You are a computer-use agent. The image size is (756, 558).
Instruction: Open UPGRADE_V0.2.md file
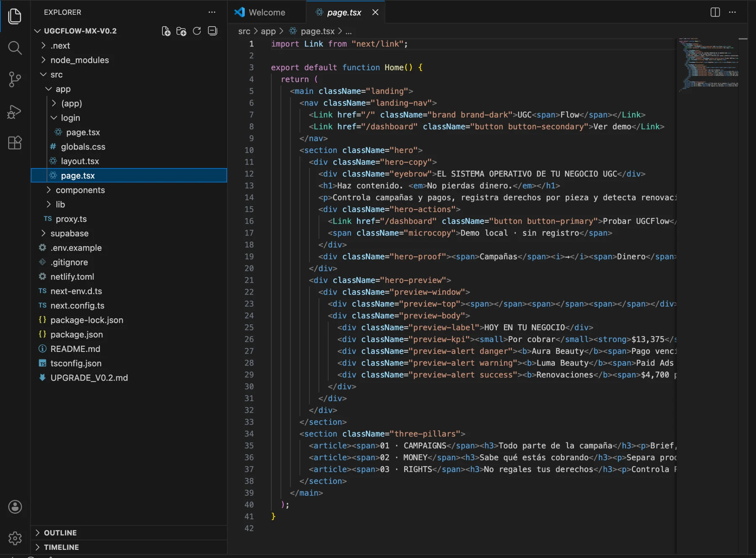[x=129, y=378]
